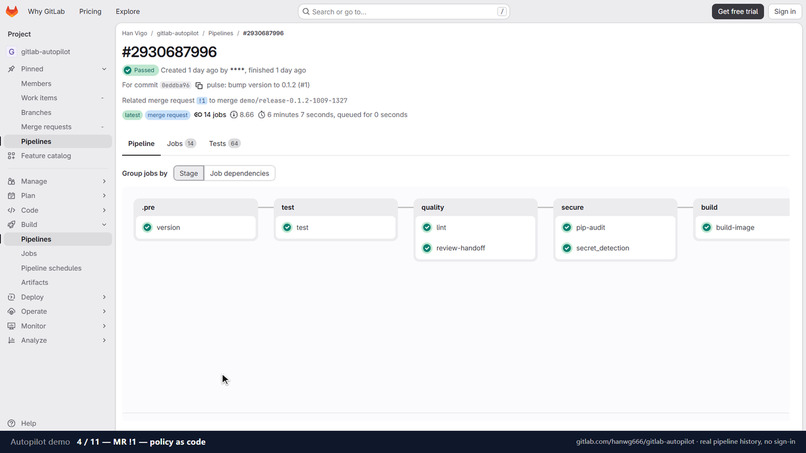Screen dimensions: 806x453
Task: Click the secret_detection job status checkmark
Action: pos(567,248)
